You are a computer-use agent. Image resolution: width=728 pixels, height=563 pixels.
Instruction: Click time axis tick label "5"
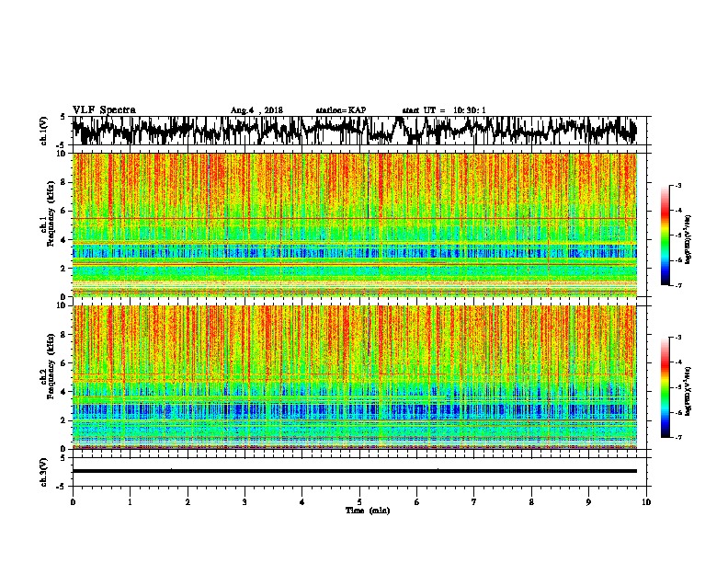(359, 502)
